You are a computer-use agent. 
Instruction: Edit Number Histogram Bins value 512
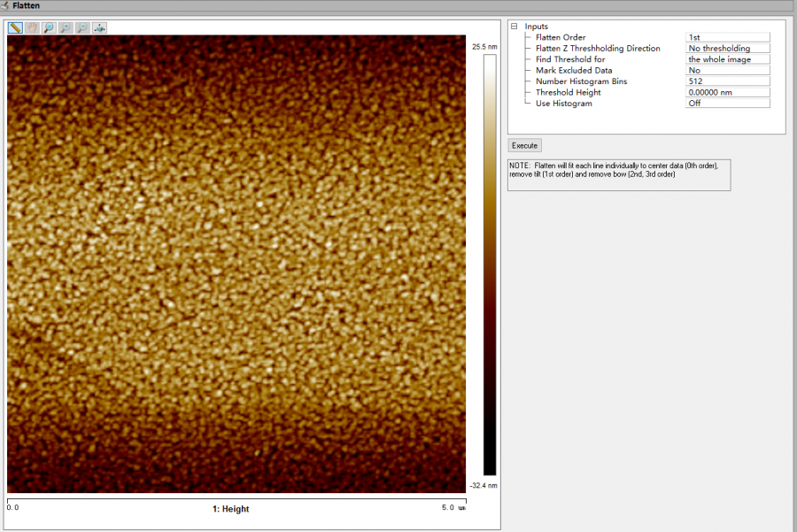pyautogui.click(x=727, y=81)
